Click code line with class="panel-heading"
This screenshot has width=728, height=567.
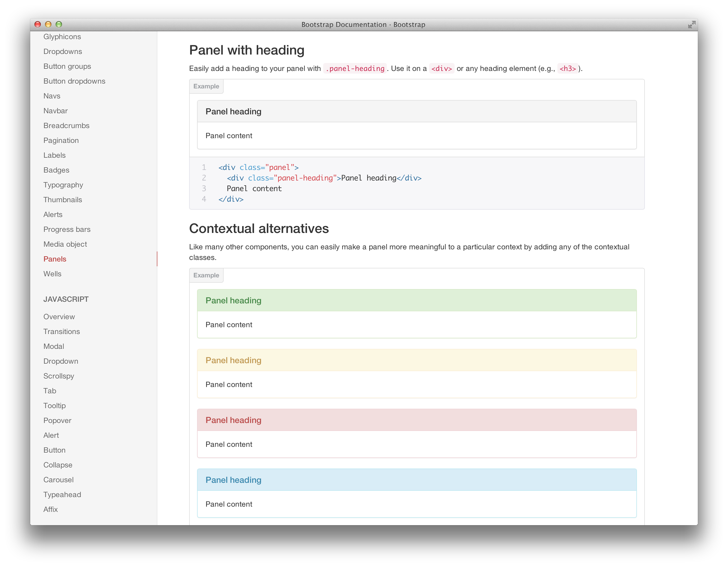pos(324,178)
